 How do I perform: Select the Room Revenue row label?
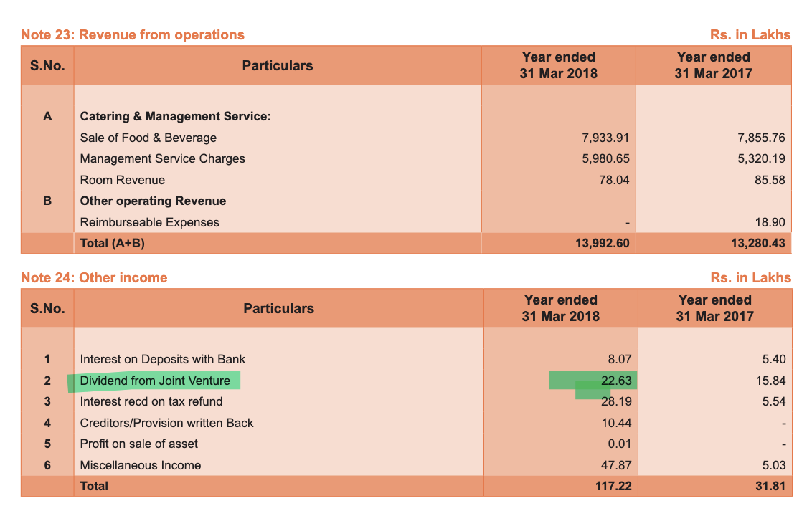pos(122,180)
